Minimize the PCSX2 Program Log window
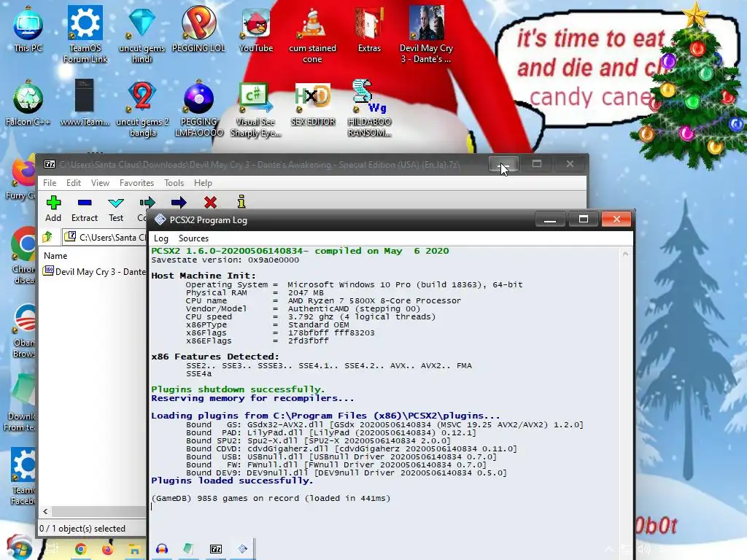 tap(550, 219)
